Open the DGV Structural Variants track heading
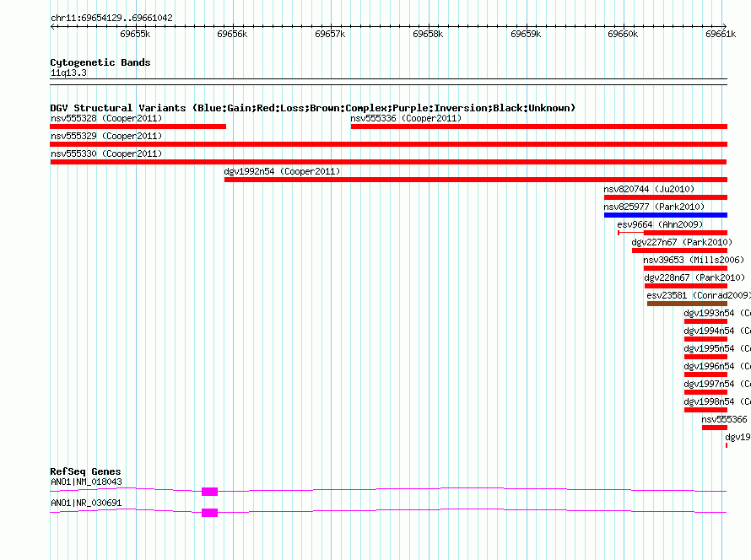This screenshot has height=560, width=751. point(313,108)
